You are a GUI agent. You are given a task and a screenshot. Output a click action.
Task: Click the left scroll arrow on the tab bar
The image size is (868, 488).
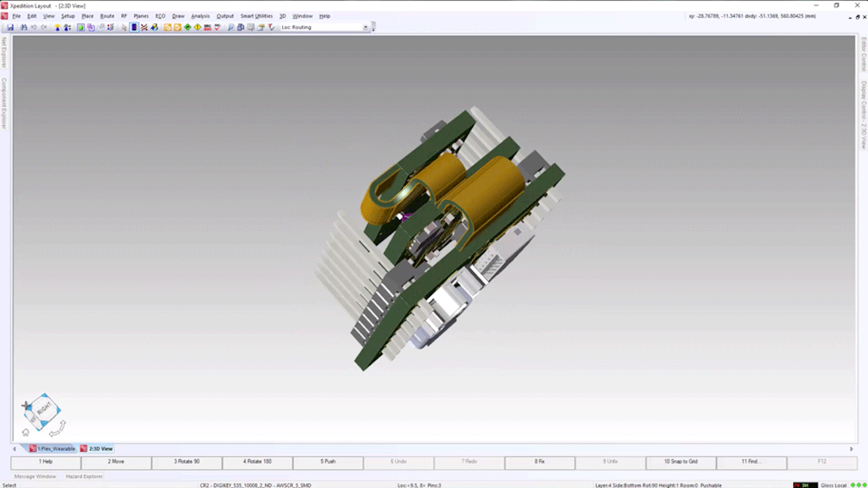click(x=15, y=448)
